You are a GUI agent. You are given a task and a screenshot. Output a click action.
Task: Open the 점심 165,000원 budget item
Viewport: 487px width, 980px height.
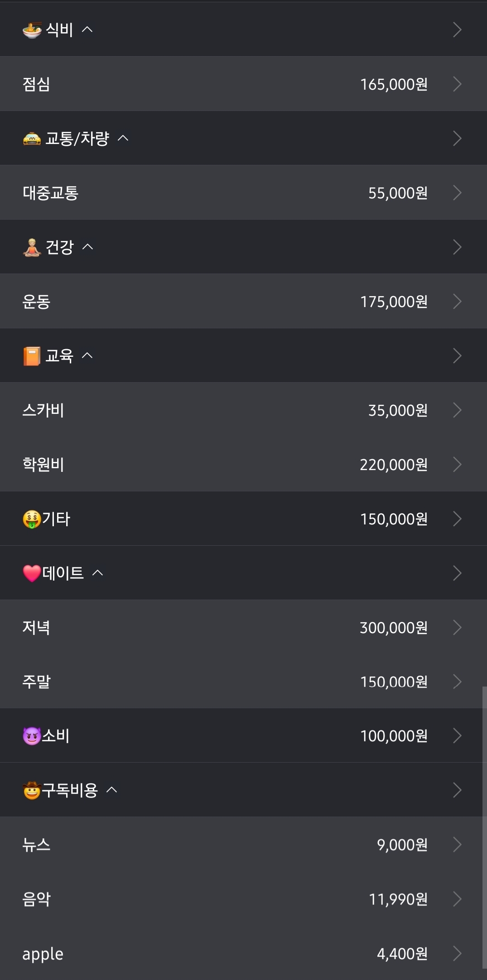(243, 84)
